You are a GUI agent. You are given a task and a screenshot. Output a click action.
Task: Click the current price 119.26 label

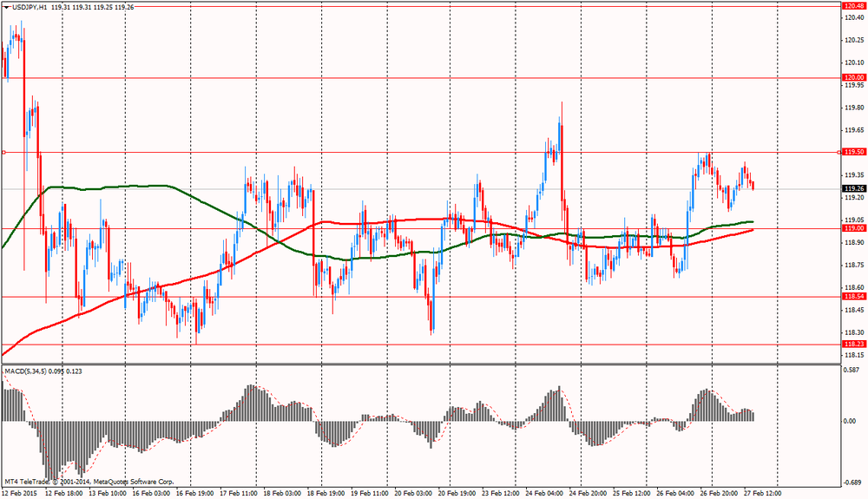pos(853,188)
